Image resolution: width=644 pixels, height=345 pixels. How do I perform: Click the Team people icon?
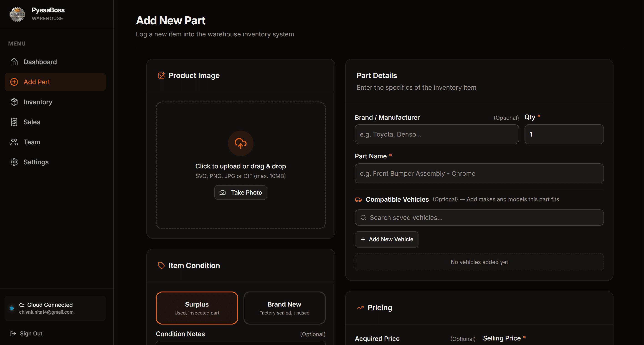pos(14,142)
